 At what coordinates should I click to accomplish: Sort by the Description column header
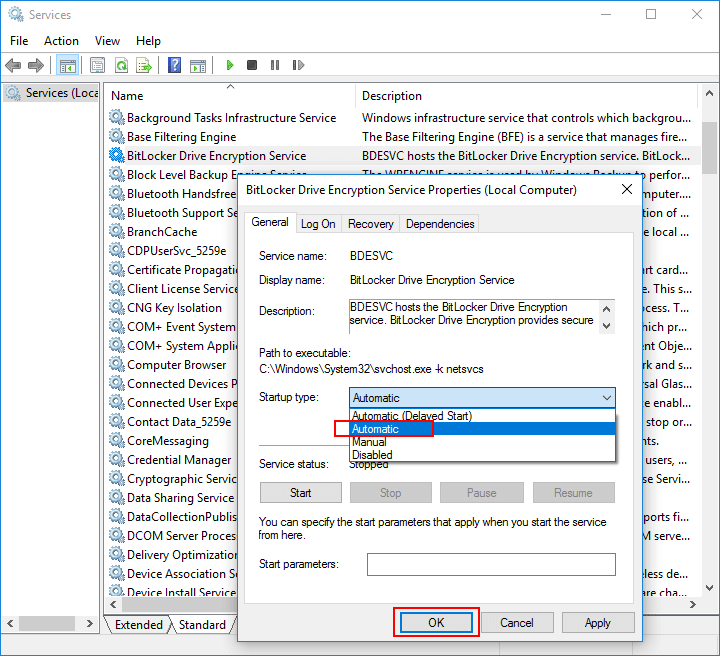[x=528, y=95]
